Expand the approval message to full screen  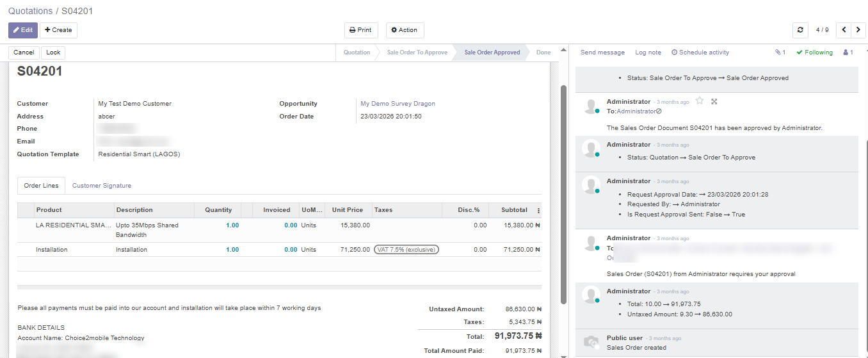coord(714,101)
